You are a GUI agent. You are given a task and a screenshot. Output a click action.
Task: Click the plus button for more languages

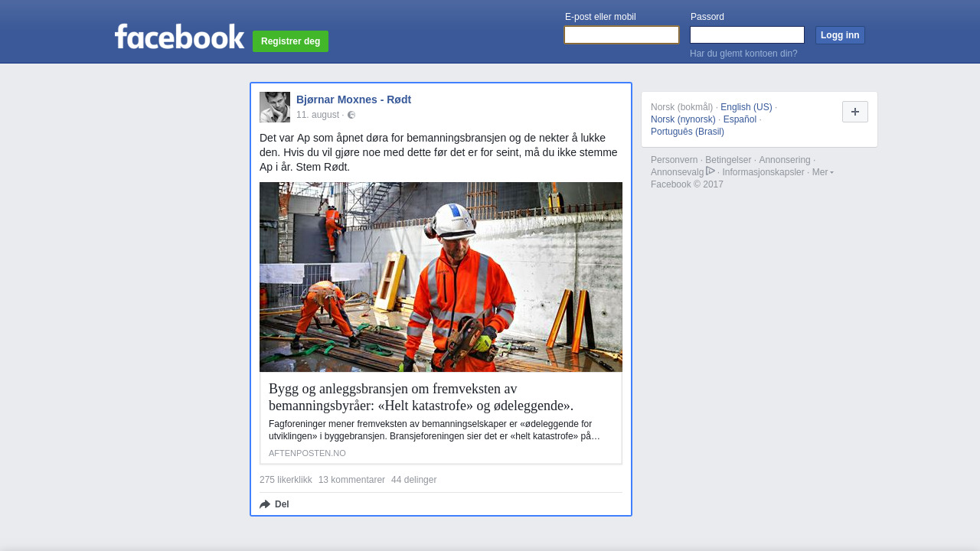click(855, 112)
